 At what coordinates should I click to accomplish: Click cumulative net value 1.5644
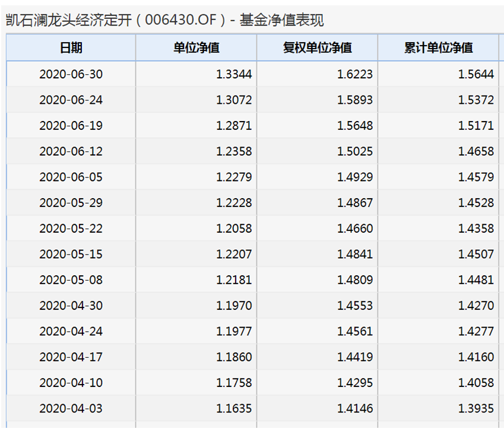tap(476, 74)
